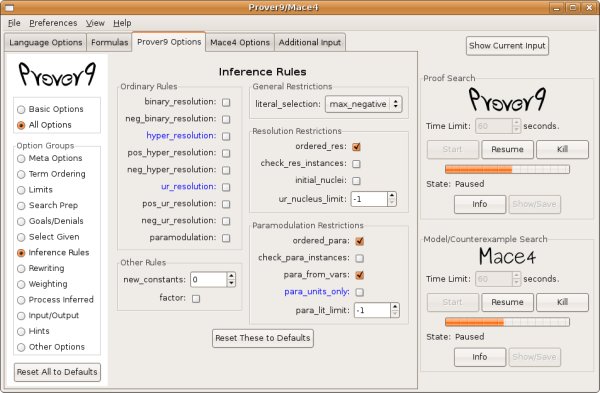600x393 pixels.
Task: Choose the Select Given option group
Action: pyautogui.click(x=21, y=237)
